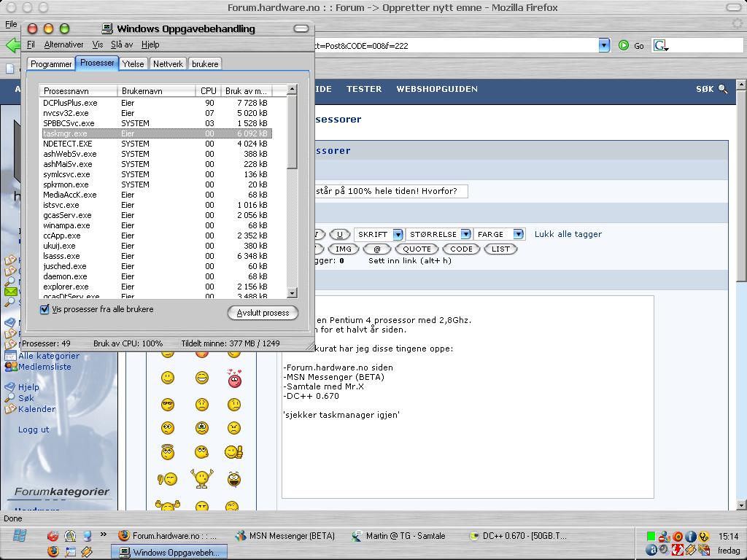Viewport: 747px width, 560px height.
Task: Click the blue info tray icon
Action: [x=691, y=537]
